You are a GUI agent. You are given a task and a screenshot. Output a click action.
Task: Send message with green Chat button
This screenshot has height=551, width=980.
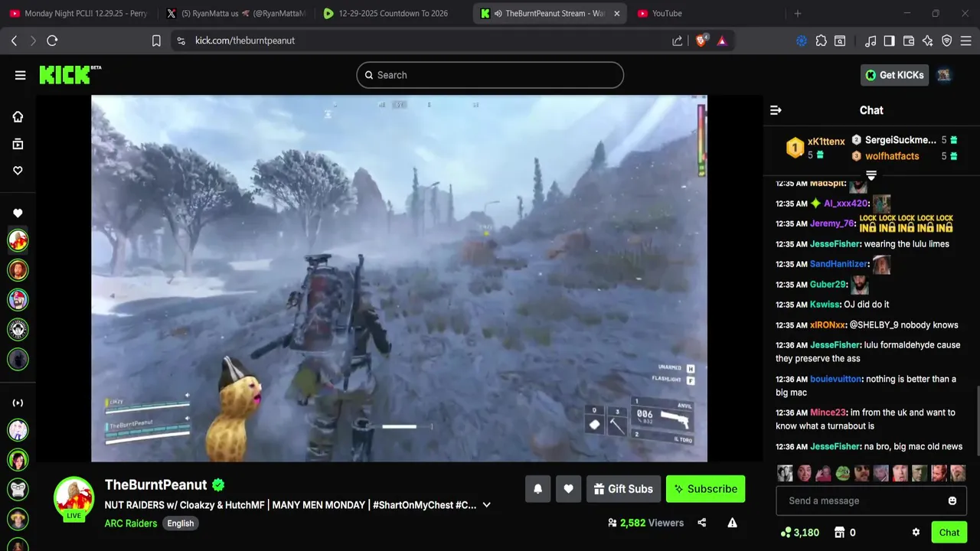click(x=949, y=533)
